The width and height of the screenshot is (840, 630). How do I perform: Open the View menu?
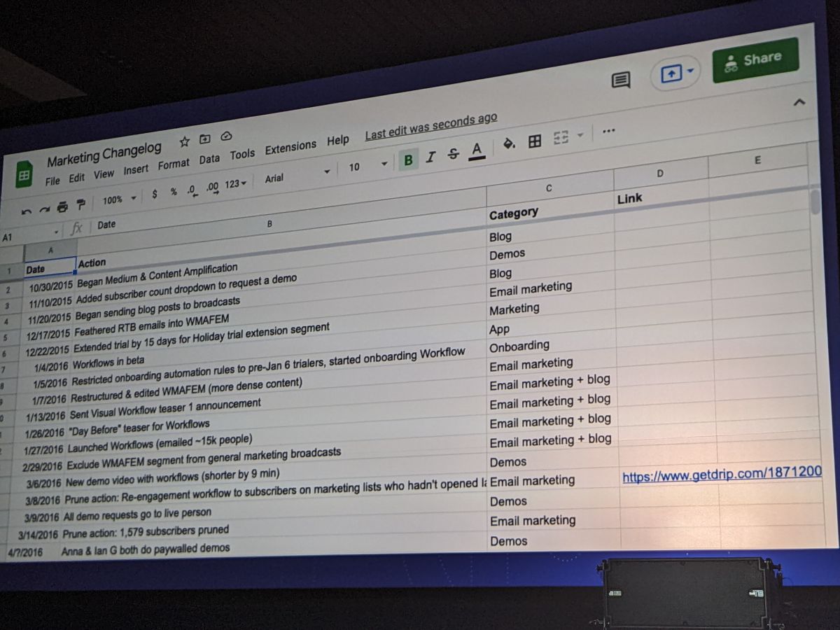click(x=104, y=175)
